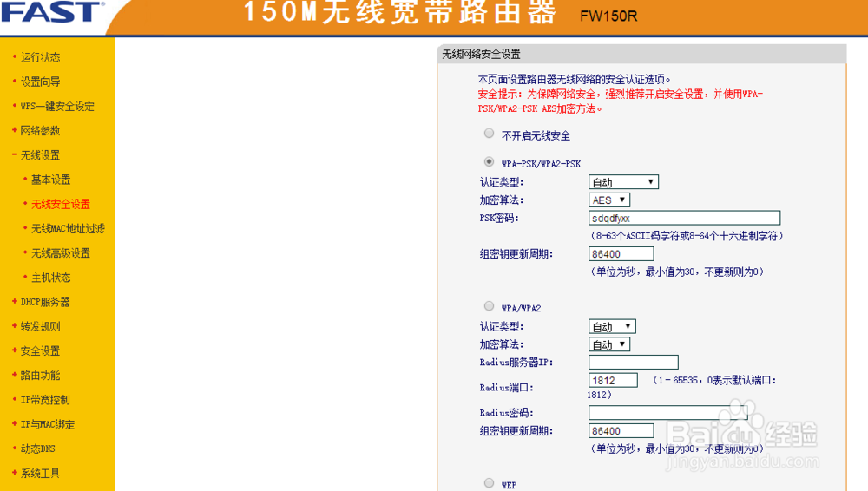Click the Radius密码 input field

coord(667,412)
